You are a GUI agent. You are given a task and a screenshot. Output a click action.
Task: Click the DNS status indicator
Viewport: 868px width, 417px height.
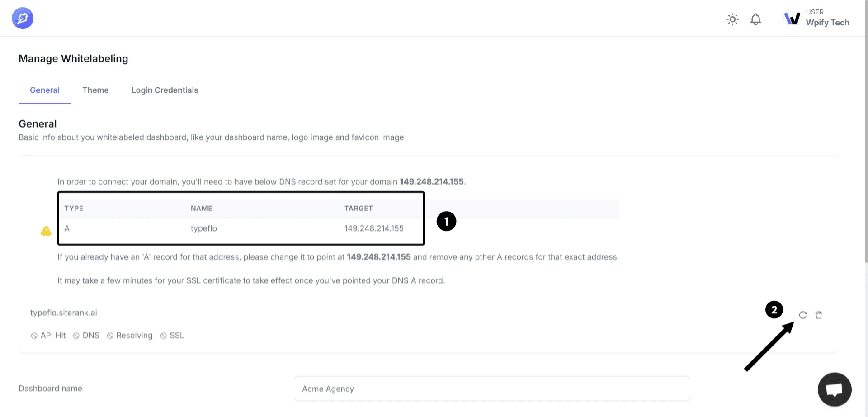86,336
